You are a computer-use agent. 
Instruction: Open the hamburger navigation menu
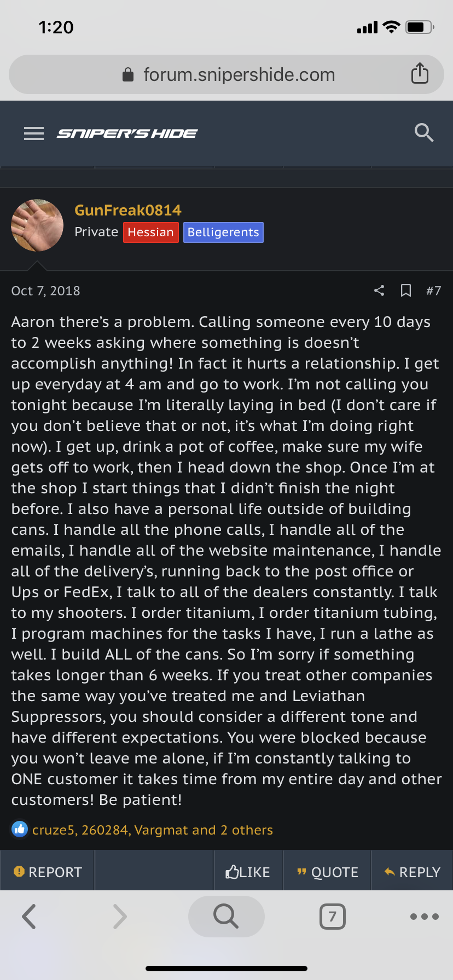(x=34, y=133)
